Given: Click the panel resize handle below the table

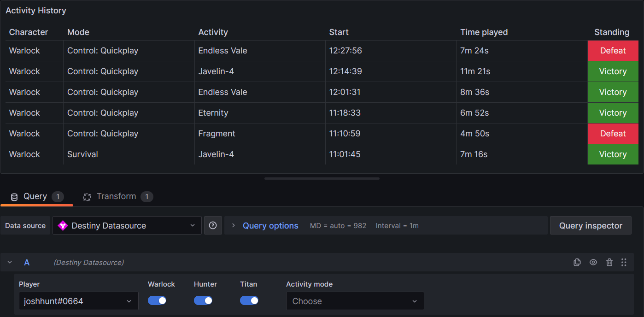Looking at the screenshot, I should (x=322, y=178).
